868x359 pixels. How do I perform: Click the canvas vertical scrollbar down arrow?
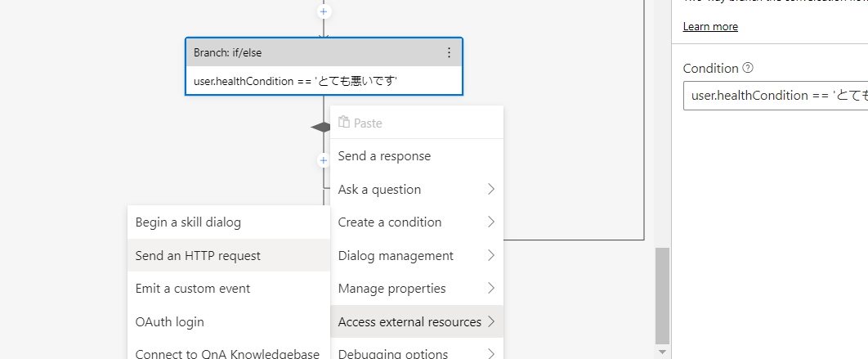coord(662,351)
